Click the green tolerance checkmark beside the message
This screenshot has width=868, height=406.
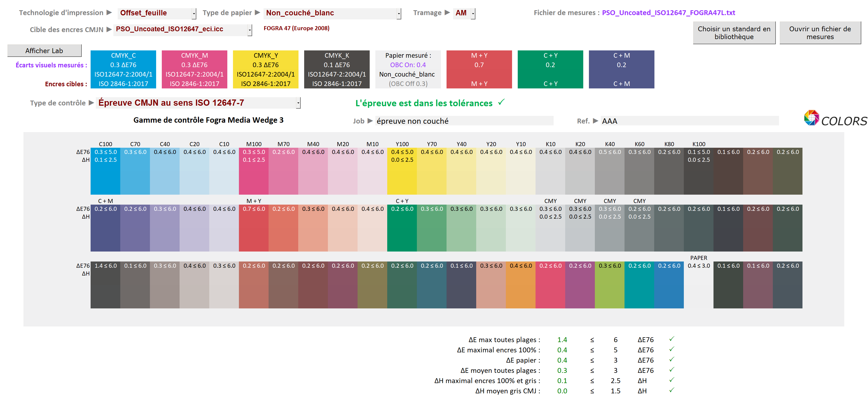(501, 102)
